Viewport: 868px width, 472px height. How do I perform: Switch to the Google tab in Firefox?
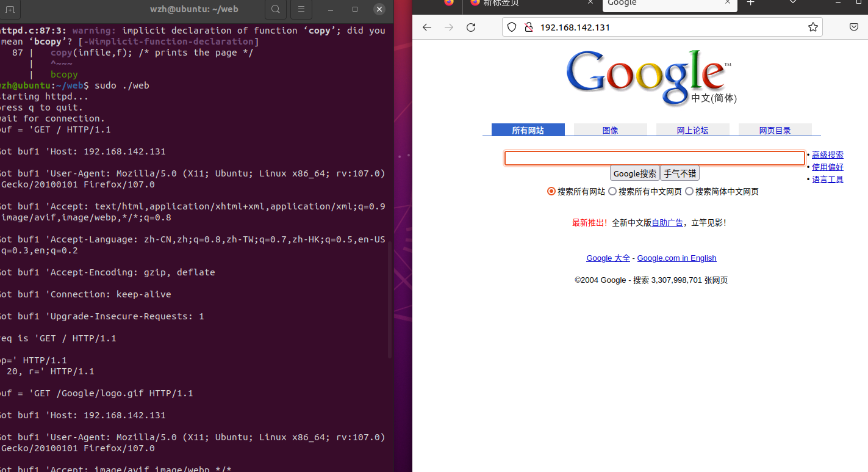coord(670,4)
